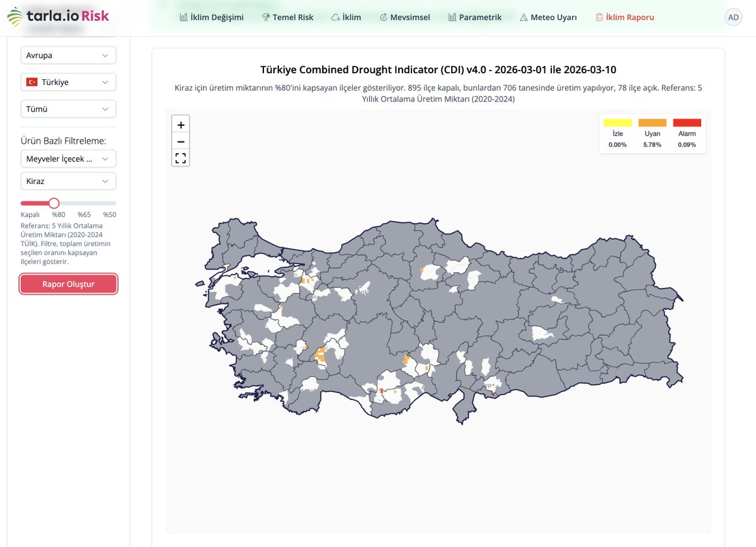This screenshot has width=756, height=547.
Task: Zoom out on the map
Action: click(180, 141)
